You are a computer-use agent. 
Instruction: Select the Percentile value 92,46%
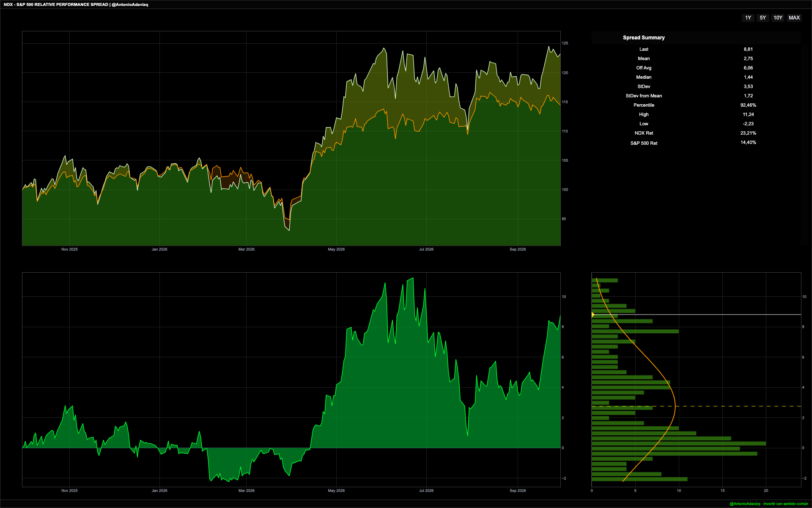click(x=748, y=105)
